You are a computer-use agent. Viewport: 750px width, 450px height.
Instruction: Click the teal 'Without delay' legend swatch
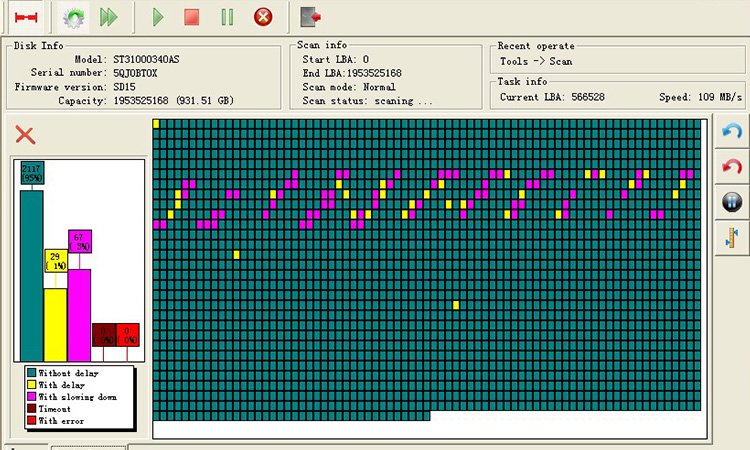(32, 373)
